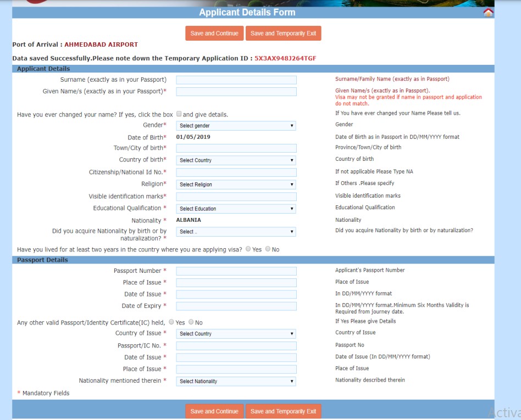Open the Educational Qualification dropdown
The height and width of the screenshot is (420, 521).
(236, 209)
